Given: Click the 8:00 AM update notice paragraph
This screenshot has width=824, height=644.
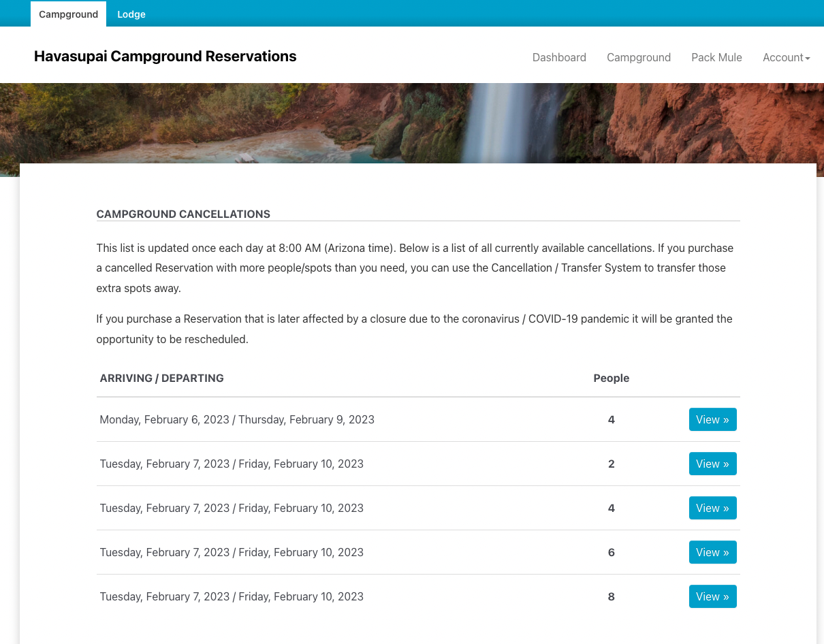Looking at the screenshot, I should tap(415, 268).
